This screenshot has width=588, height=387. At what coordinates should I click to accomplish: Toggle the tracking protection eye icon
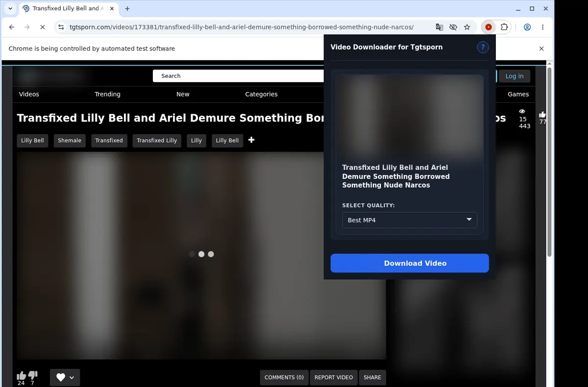[x=453, y=27]
